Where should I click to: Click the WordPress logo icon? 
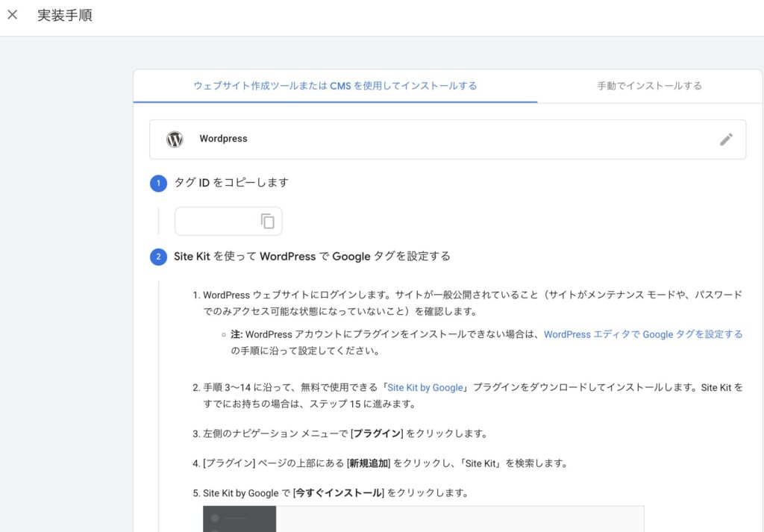(x=175, y=140)
